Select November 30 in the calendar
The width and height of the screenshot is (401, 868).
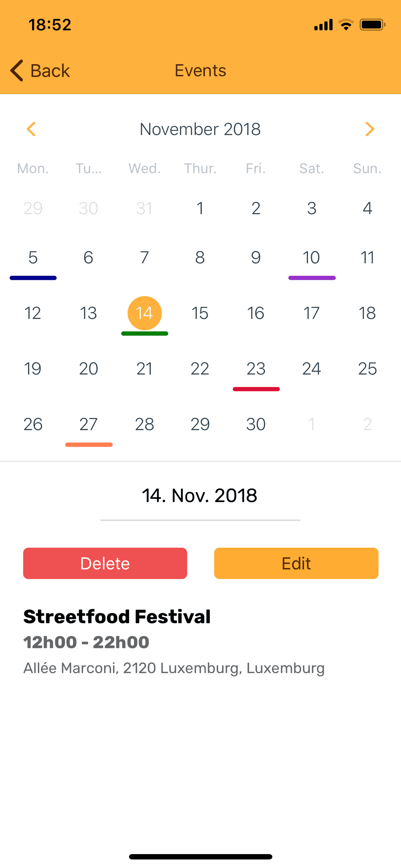point(256,424)
